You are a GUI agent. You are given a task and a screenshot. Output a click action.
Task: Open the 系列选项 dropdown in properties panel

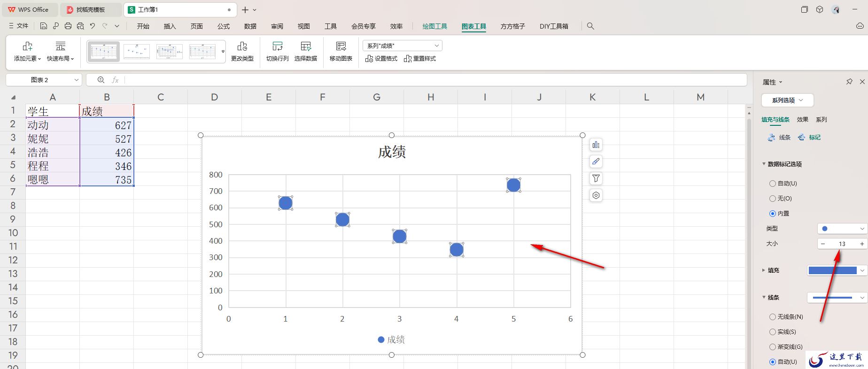[x=787, y=100]
